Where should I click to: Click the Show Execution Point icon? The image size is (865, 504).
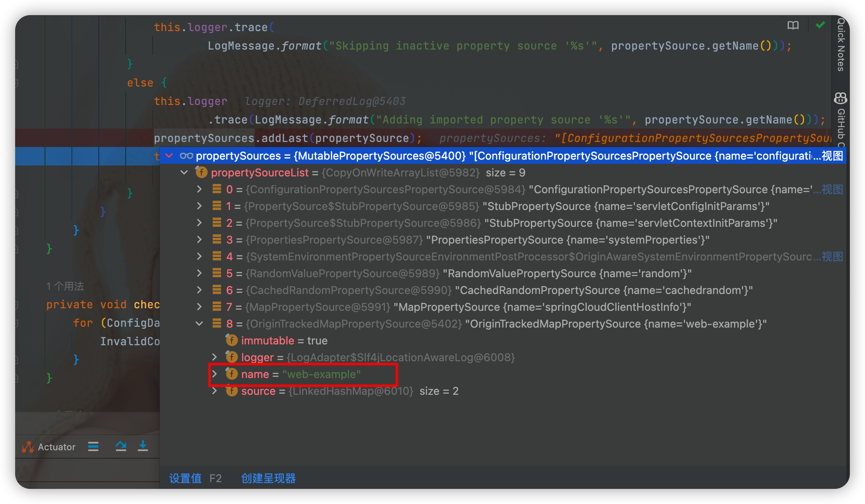pos(93,446)
